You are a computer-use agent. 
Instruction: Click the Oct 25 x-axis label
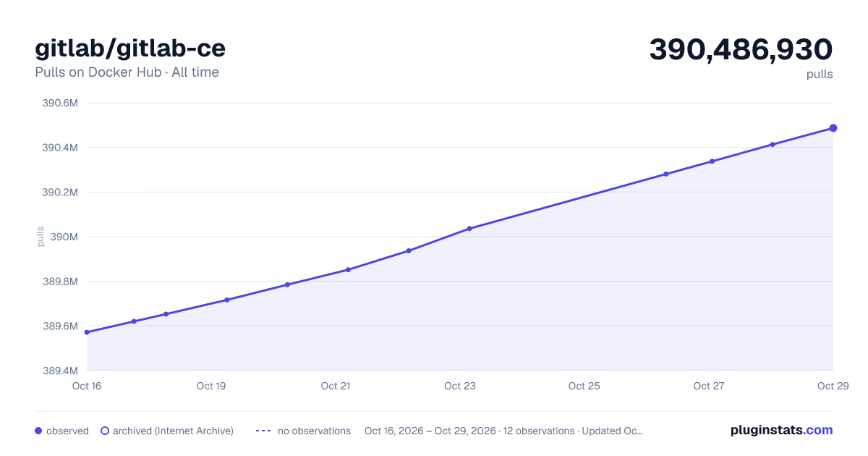click(584, 386)
